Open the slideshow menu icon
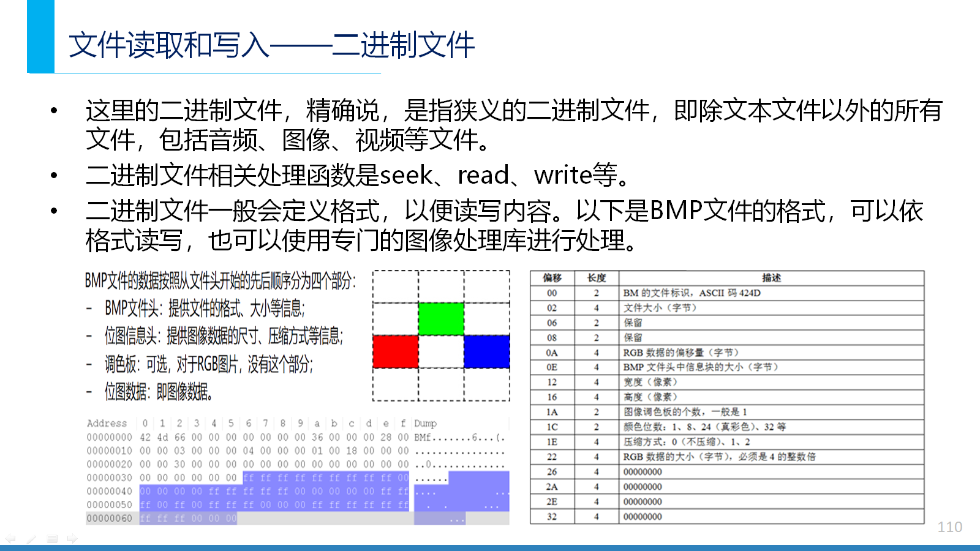The image size is (980, 551). pos(52,539)
